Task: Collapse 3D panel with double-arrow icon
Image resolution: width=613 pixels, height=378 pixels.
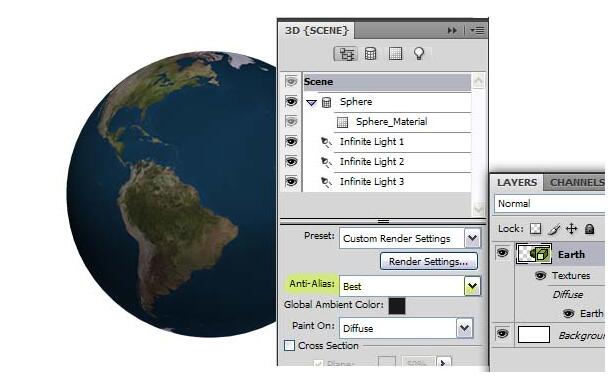Action: tap(452, 30)
